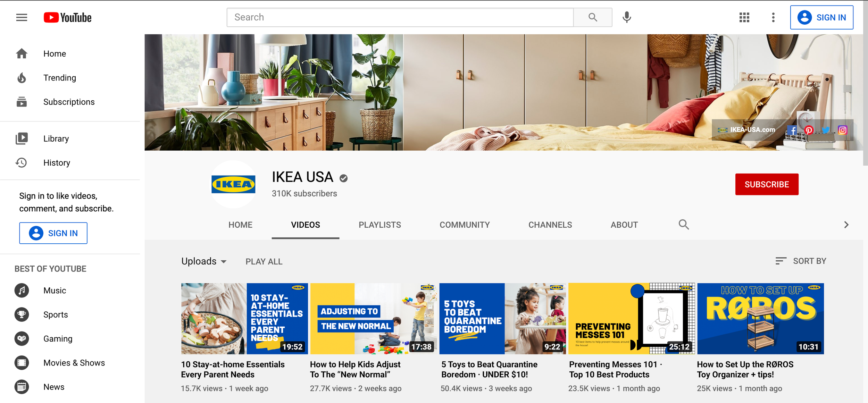Focus the YouTube search field

click(399, 17)
